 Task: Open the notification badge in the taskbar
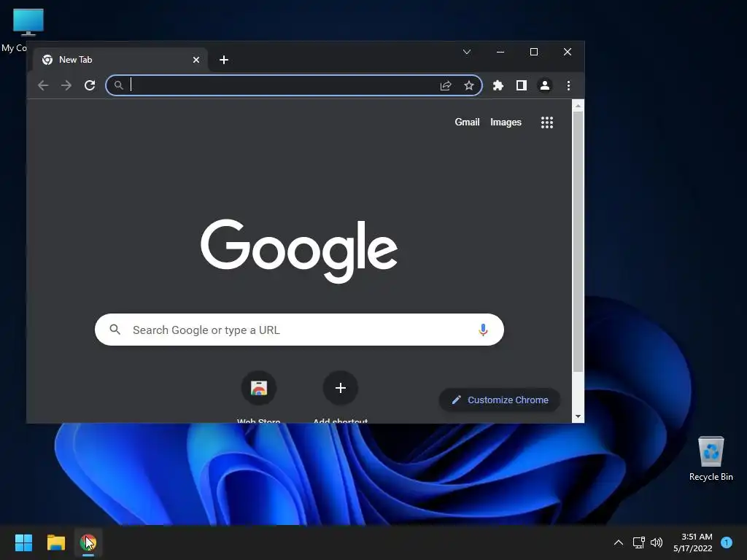click(727, 542)
